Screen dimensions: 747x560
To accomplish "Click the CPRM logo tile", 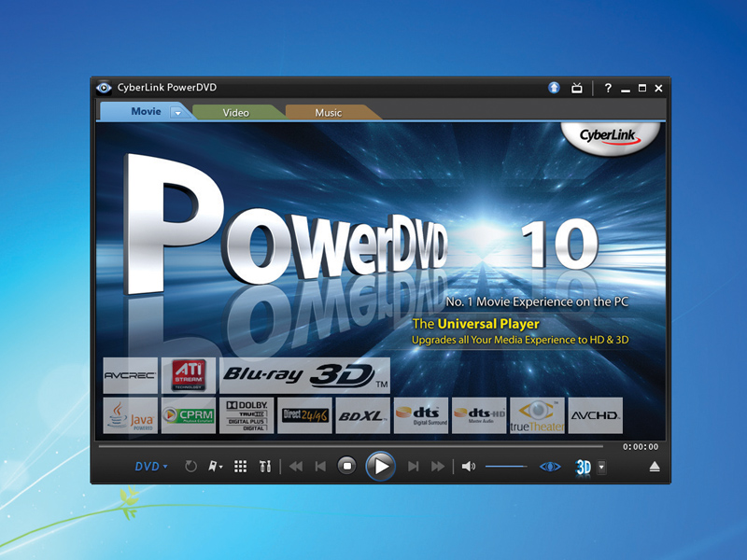I will pos(189,415).
